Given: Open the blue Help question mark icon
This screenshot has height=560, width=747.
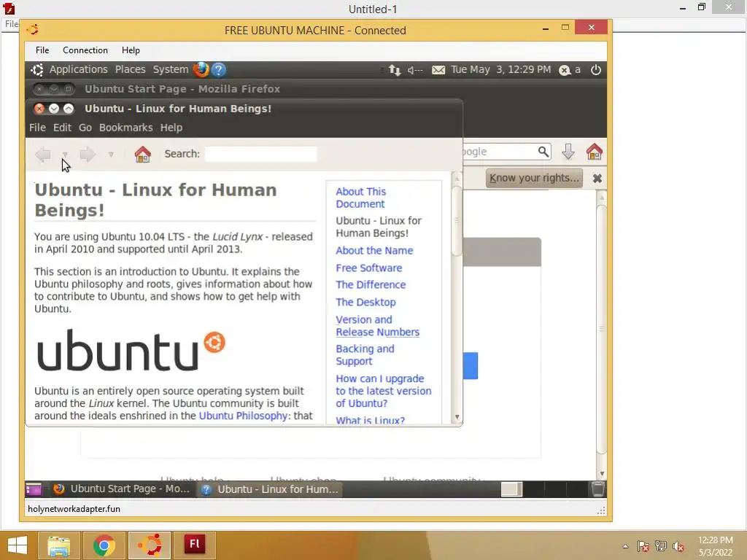Looking at the screenshot, I should coord(219,69).
